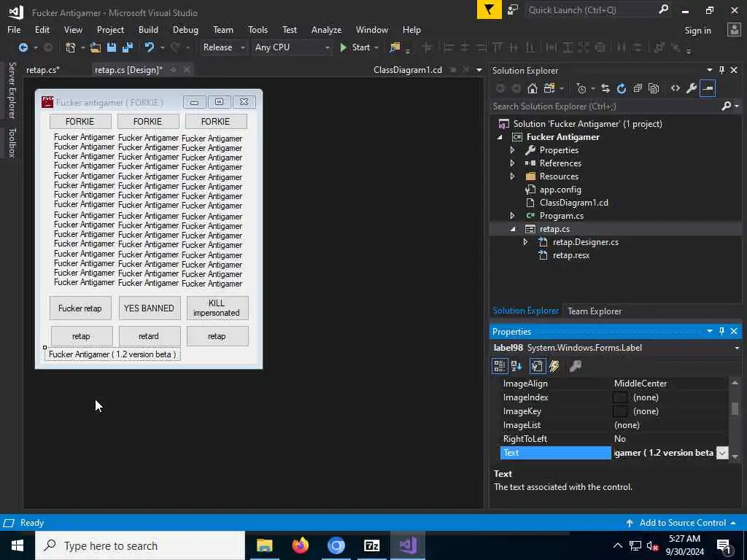Select the app.config file in Solution Explorer
This screenshot has width=747, height=560.
[560, 190]
